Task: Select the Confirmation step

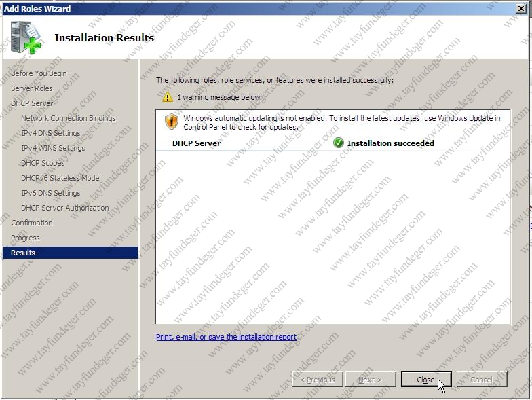Action: 31,223
